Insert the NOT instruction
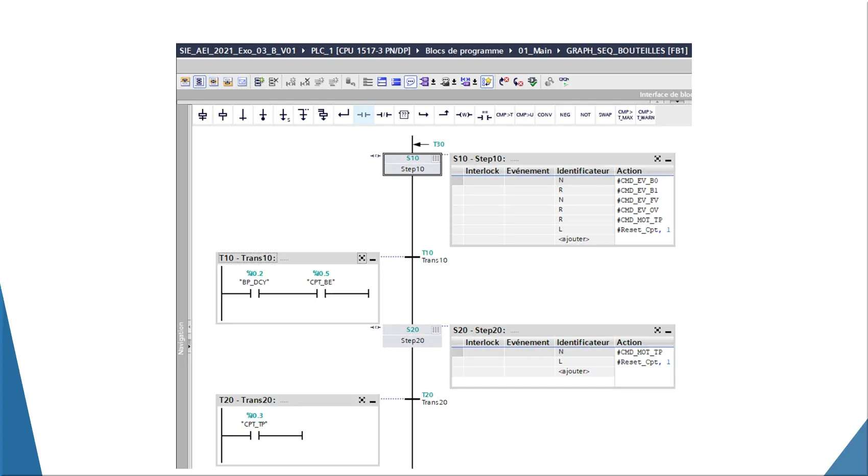Screen dimensions: 868x476 point(585,115)
